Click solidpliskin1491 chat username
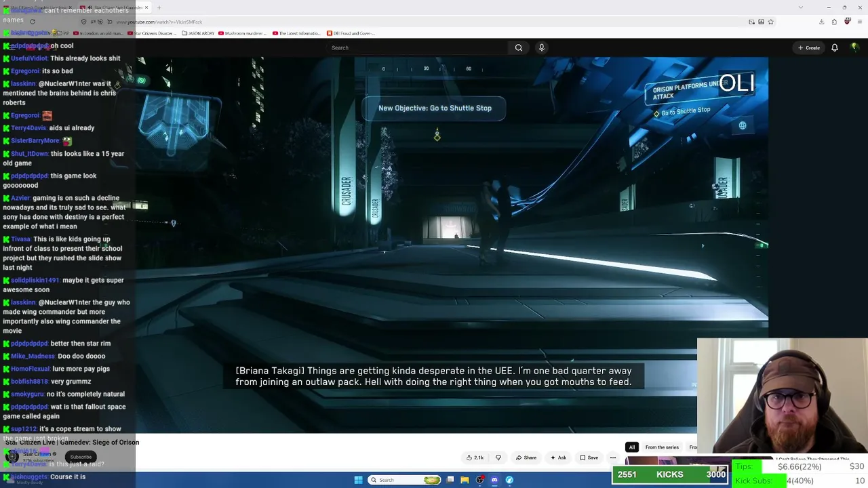868x488 pixels. [x=35, y=280]
